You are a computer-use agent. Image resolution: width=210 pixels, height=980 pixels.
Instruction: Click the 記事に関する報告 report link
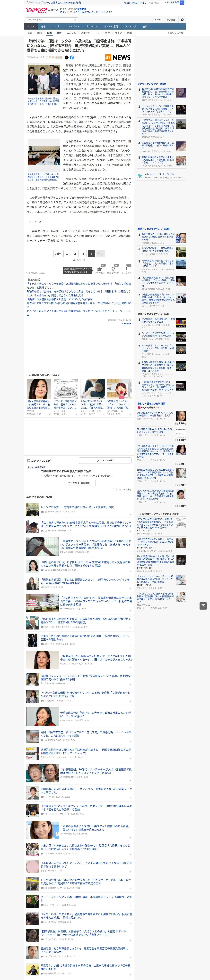[36, 273]
